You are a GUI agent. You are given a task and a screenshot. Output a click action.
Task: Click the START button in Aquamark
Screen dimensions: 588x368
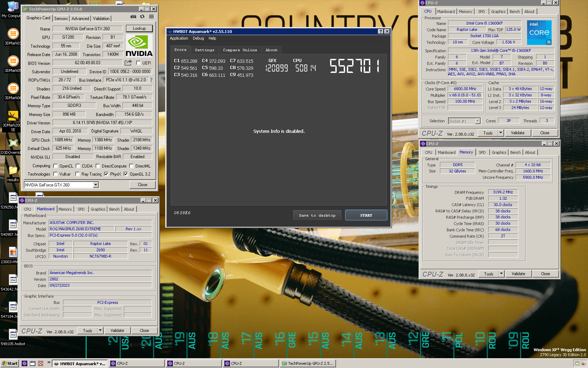coord(366,215)
